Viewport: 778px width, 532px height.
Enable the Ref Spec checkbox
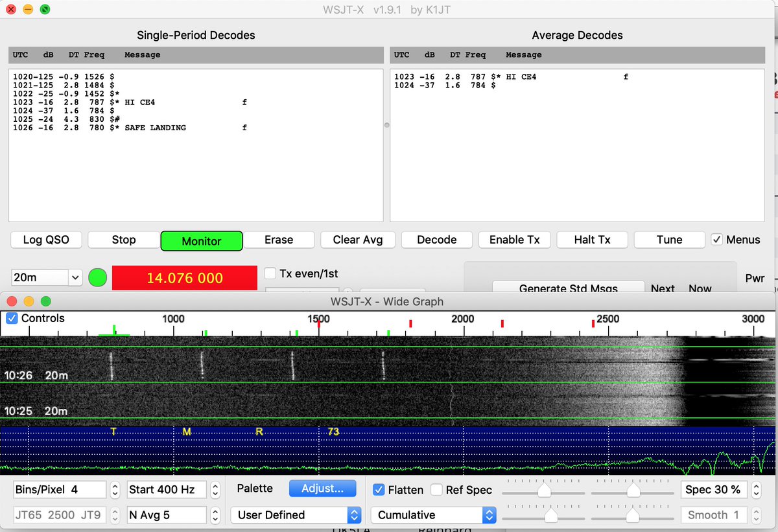pos(437,490)
